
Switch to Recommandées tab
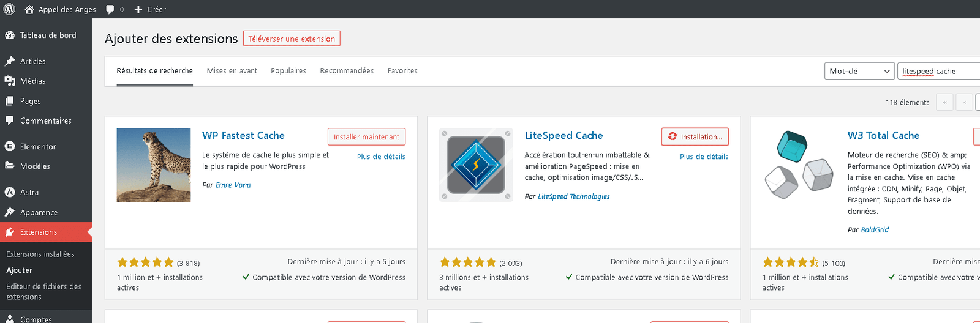point(347,71)
